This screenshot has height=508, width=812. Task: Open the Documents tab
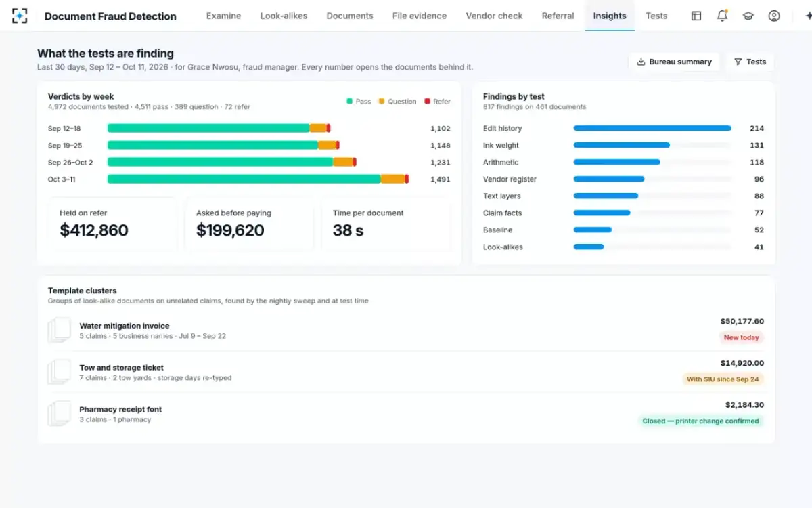pos(349,16)
